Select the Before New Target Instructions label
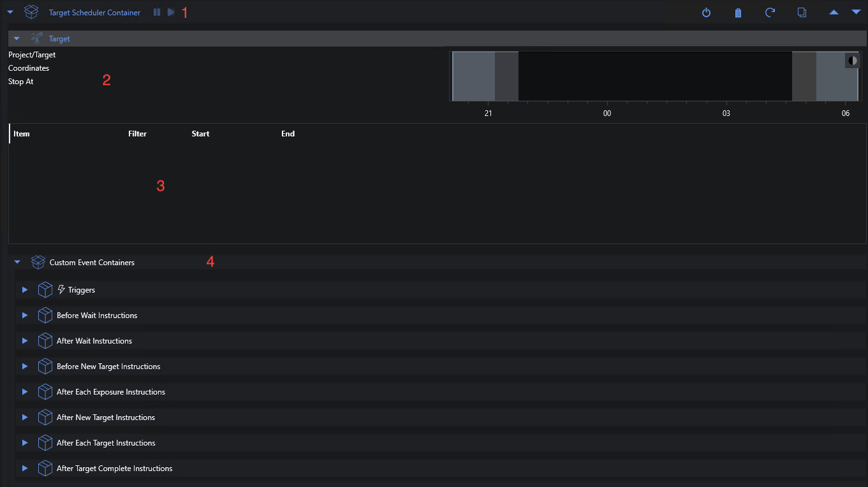The width and height of the screenshot is (868, 487). pyautogui.click(x=108, y=367)
